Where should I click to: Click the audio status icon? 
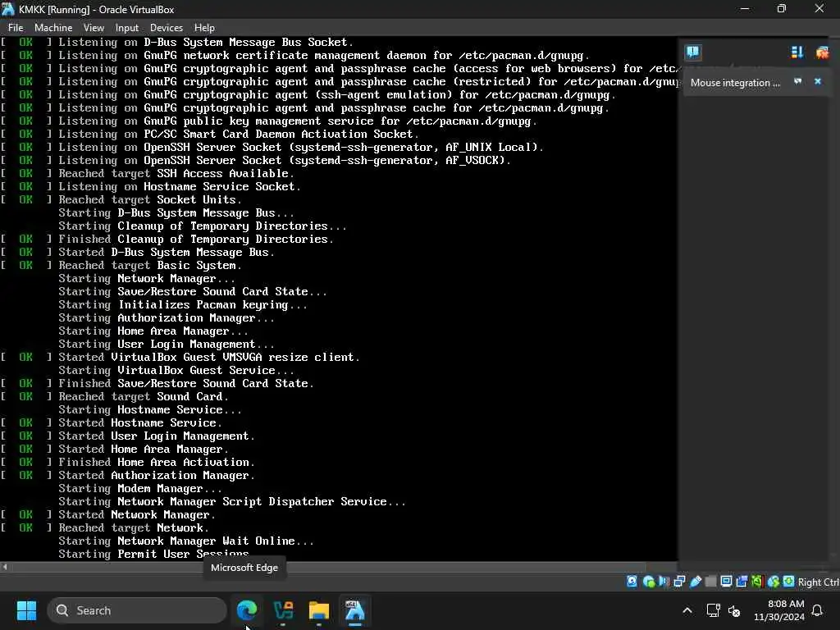click(664, 582)
